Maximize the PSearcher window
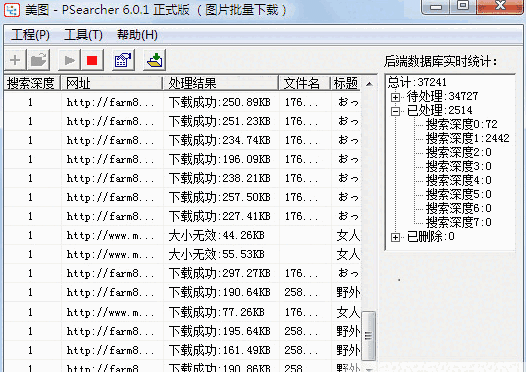The image size is (526, 372). [463, 6]
